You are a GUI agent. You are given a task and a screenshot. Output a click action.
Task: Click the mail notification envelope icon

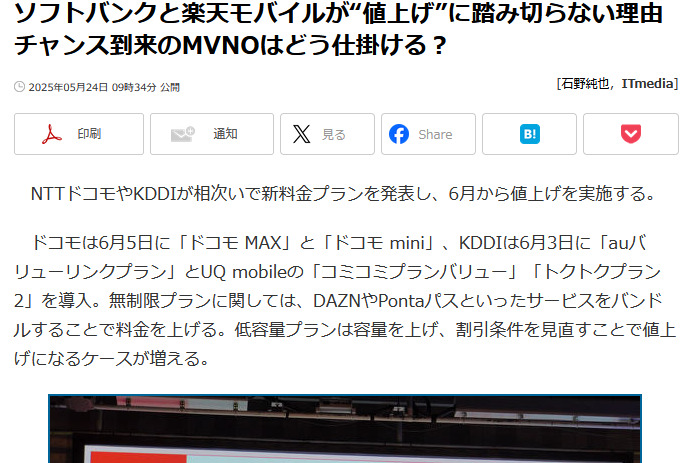(183, 134)
